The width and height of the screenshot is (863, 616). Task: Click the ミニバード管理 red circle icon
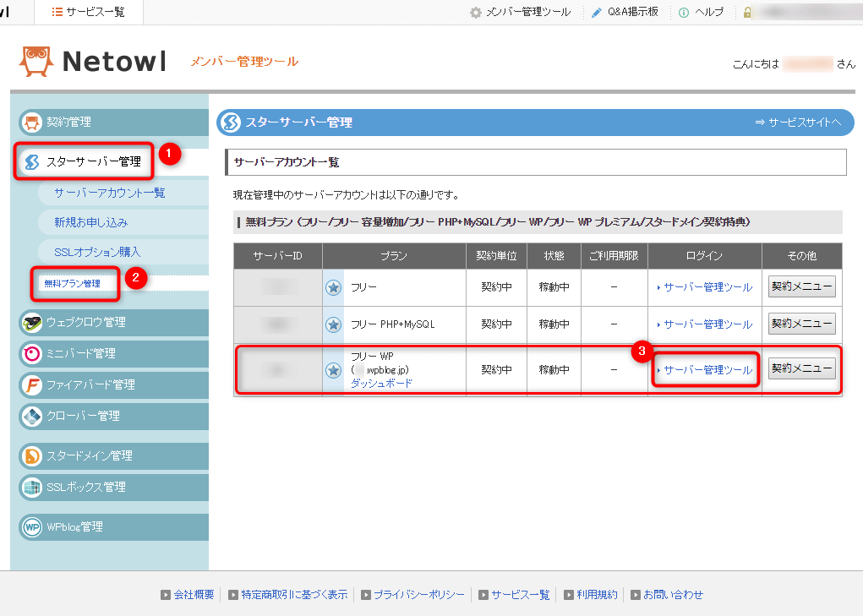click(32, 353)
